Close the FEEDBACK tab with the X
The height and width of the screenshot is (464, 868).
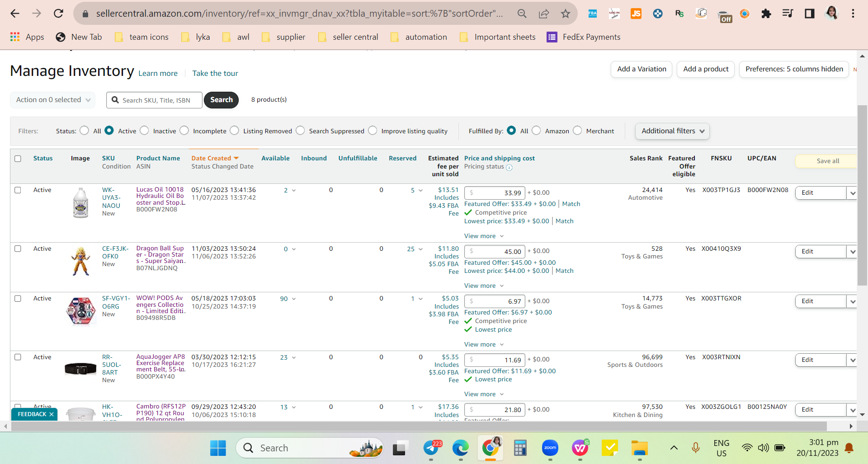(x=52, y=414)
